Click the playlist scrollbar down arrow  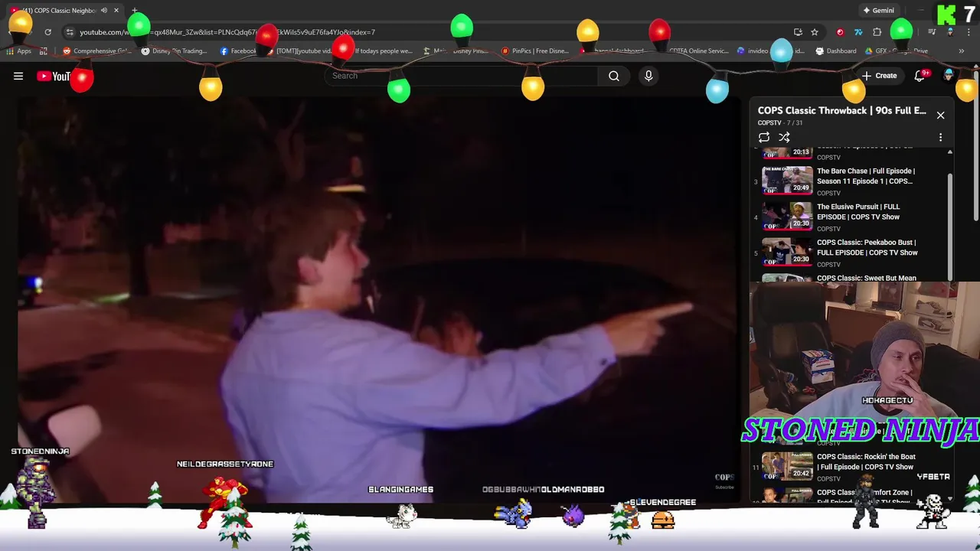pyautogui.click(x=950, y=498)
